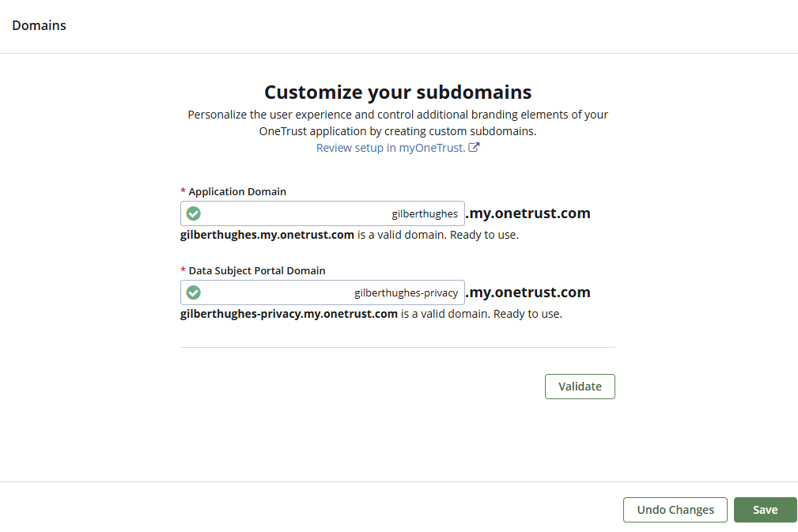This screenshot has height=532, width=798.
Task: Click the gilberthughes-privacy.my.onetrust.com valid domain message
Action: [x=371, y=314]
